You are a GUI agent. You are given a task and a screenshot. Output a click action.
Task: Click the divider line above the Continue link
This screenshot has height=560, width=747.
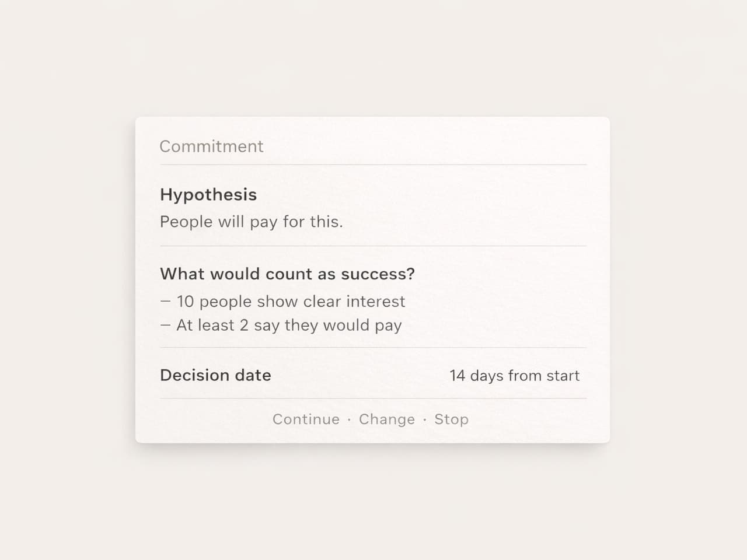point(373,398)
